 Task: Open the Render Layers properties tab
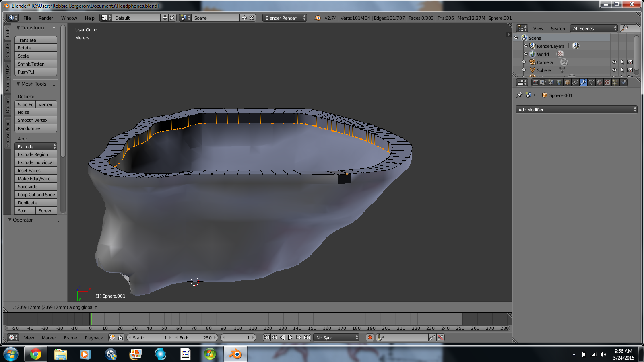543,82
